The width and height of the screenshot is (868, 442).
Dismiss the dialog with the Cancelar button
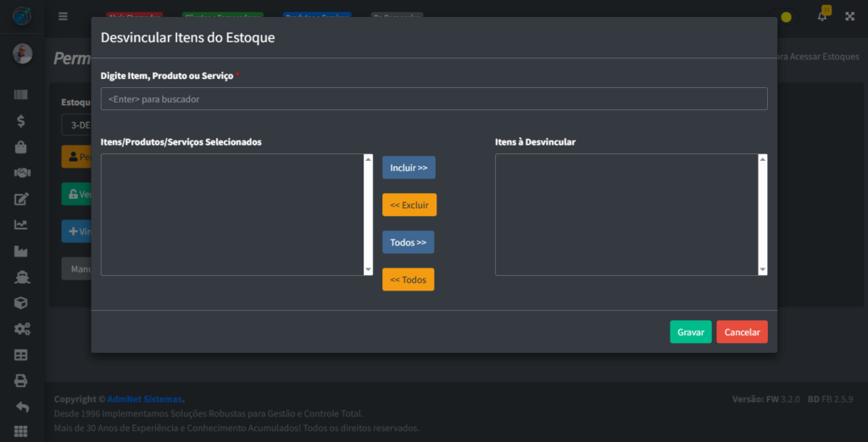(742, 332)
